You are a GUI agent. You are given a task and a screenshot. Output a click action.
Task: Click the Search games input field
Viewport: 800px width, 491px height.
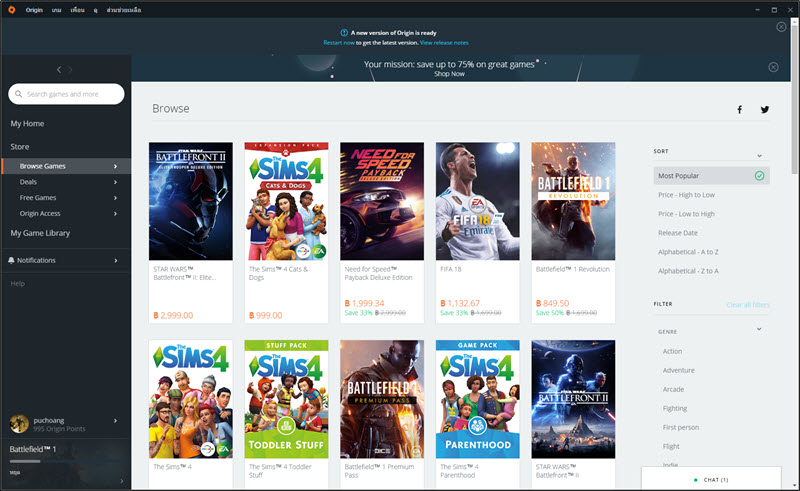(x=66, y=94)
